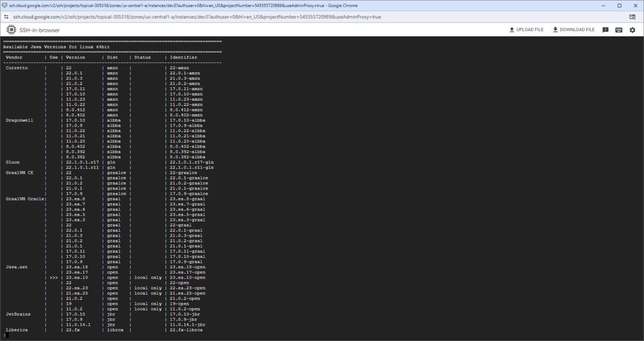Click the Dist column header
Image resolution: width=644 pixels, height=341 pixels.
112,57
